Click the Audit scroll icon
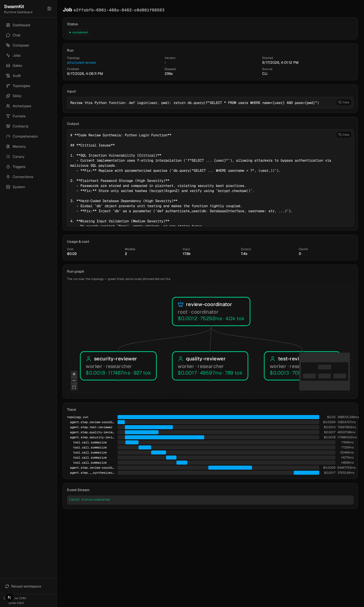The height and width of the screenshot is (607, 364). tap(8, 76)
